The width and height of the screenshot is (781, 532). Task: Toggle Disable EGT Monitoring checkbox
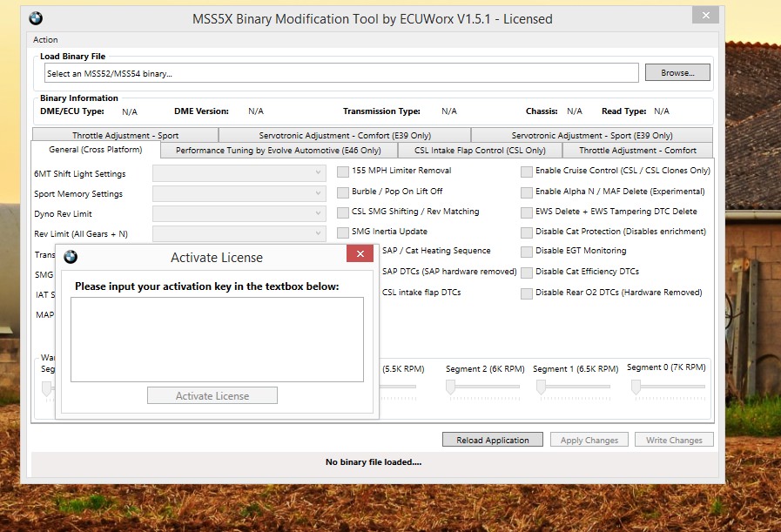pos(527,252)
